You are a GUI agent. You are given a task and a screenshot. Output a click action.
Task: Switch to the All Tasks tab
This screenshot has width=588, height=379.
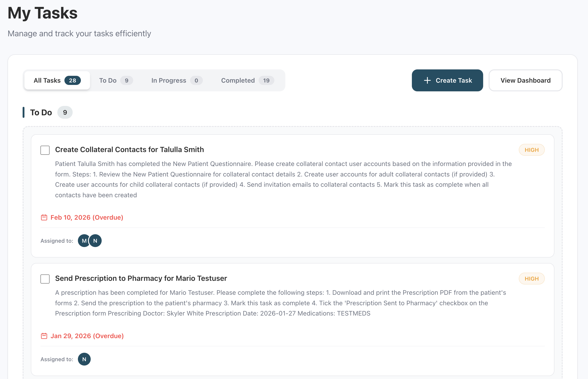click(57, 80)
